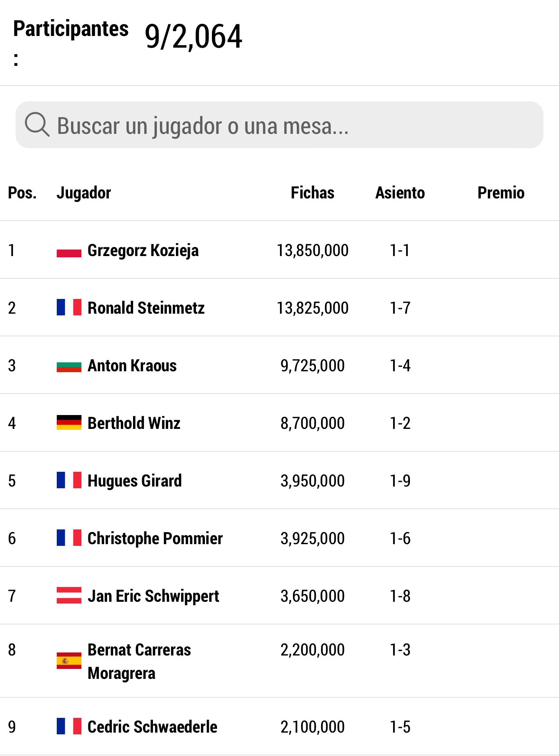Click the magnifying glass search icon

[37, 125]
